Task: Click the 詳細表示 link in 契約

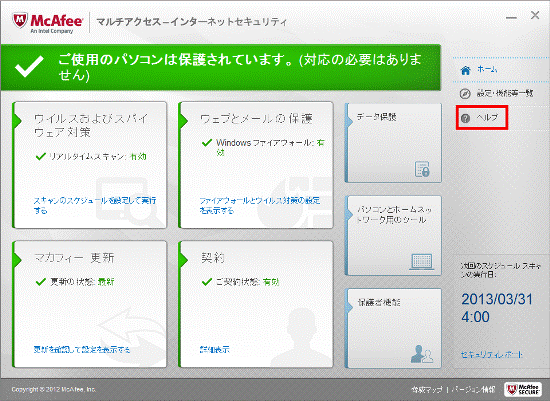Action: (214, 349)
